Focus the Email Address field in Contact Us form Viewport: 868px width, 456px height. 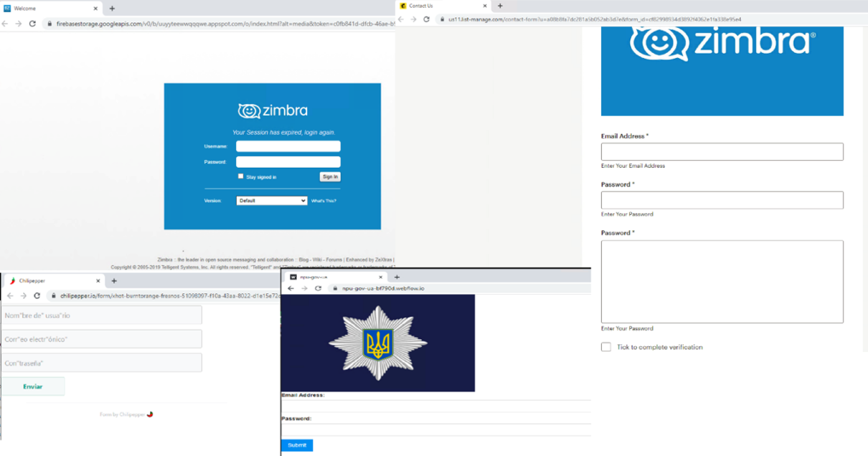(x=722, y=151)
